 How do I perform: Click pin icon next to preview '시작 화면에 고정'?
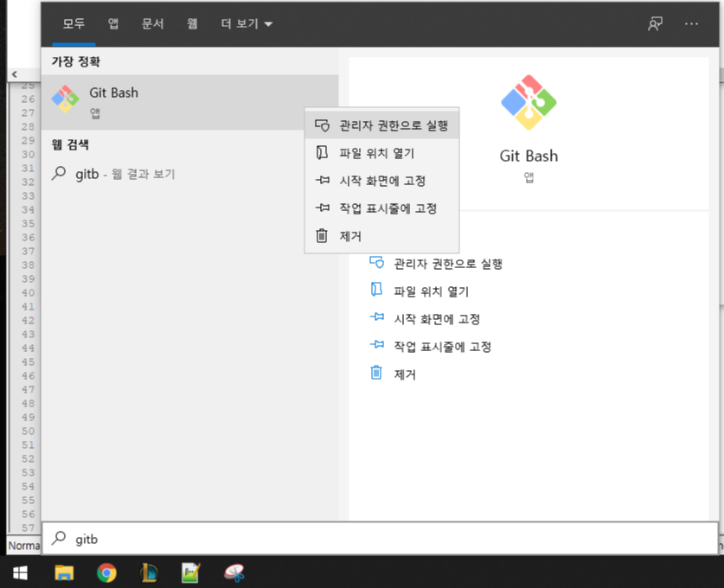point(377,317)
